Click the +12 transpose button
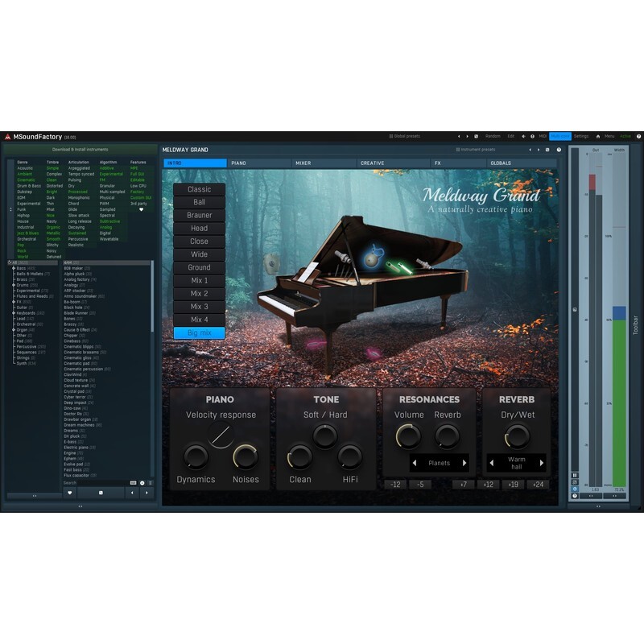This screenshot has width=644, height=644. 489,485
